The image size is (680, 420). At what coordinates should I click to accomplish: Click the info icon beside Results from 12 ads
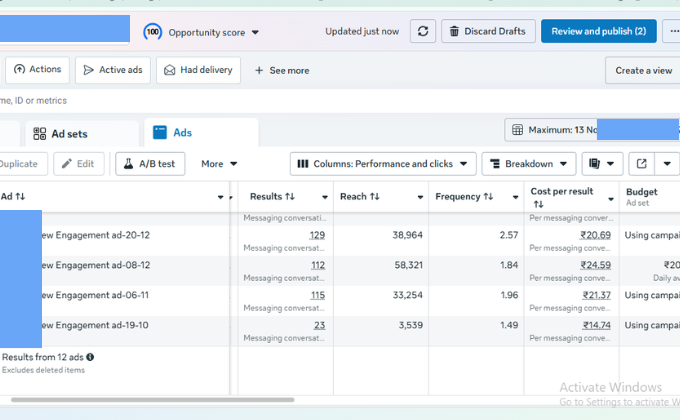(90, 356)
